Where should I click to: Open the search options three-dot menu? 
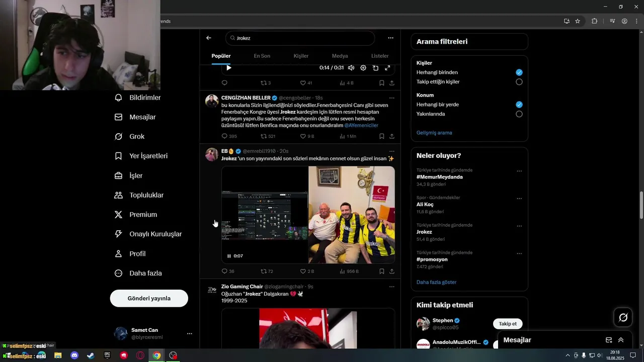coord(390,38)
